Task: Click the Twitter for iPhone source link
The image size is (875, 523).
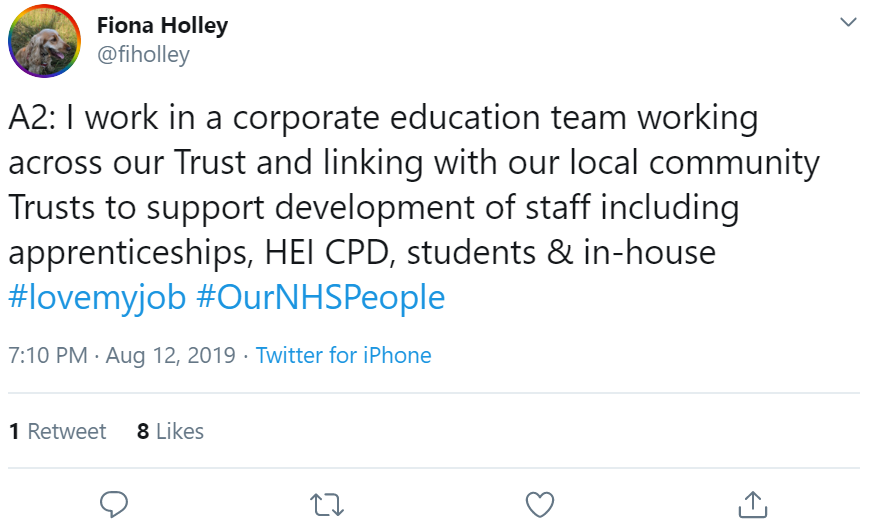Action: pyautogui.click(x=344, y=356)
